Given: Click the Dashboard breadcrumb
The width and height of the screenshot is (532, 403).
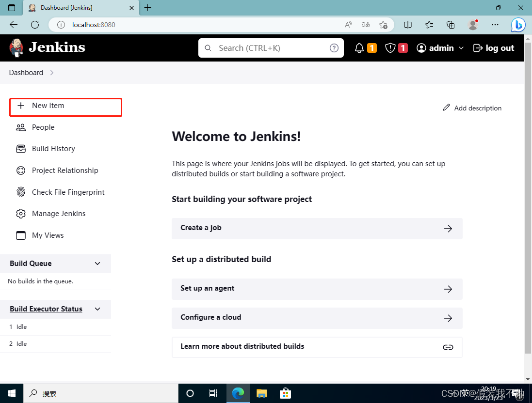Looking at the screenshot, I should pyautogui.click(x=26, y=73).
